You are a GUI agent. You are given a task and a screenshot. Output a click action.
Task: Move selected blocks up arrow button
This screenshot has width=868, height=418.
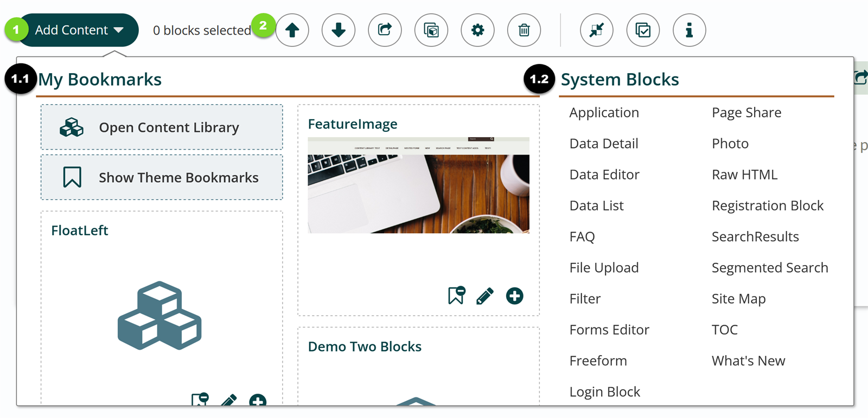[x=292, y=30]
